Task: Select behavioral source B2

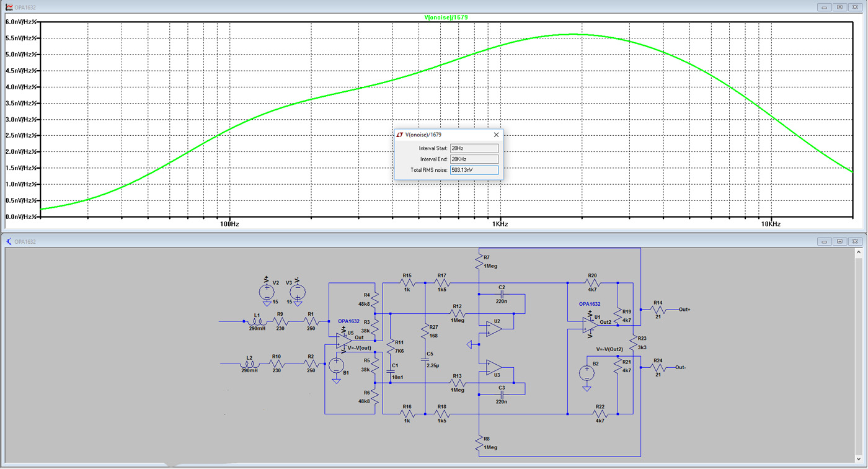Action: [587, 373]
